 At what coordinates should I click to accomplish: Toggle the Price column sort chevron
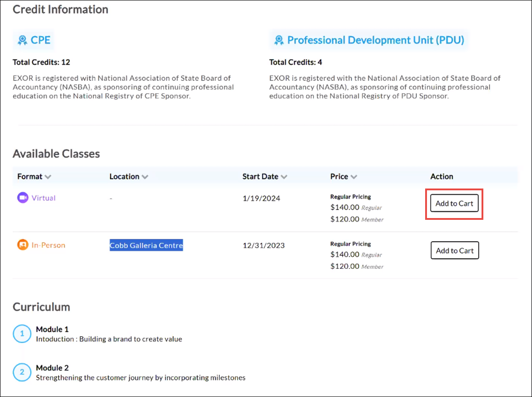(354, 177)
